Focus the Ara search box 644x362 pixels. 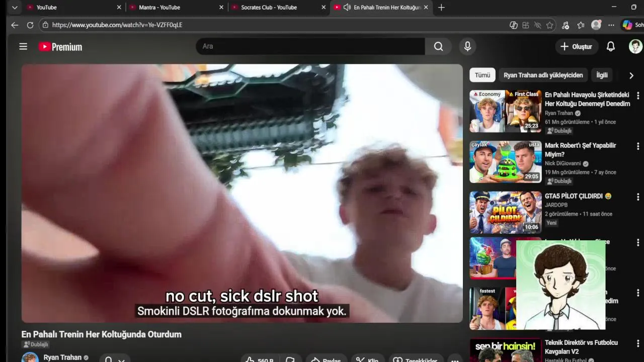pyautogui.click(x=310, y=46)
